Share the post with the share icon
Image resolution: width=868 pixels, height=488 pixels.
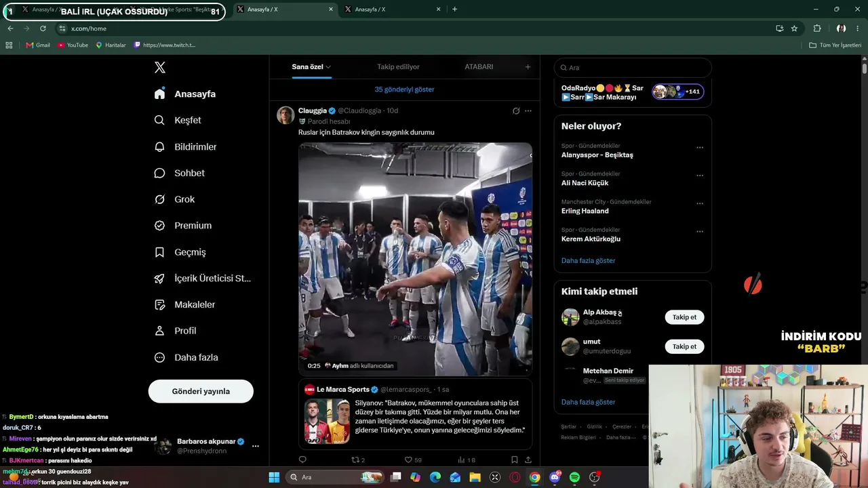528,460
